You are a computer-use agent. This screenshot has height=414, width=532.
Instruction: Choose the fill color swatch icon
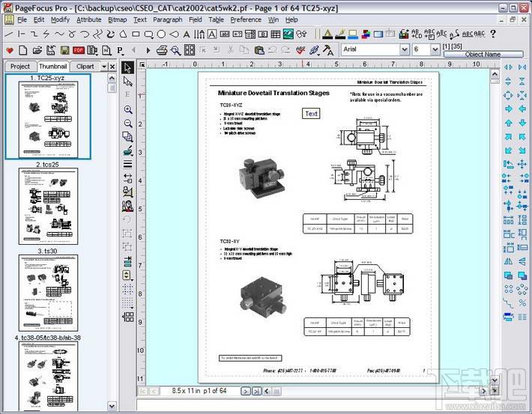[x=353, y=34]
